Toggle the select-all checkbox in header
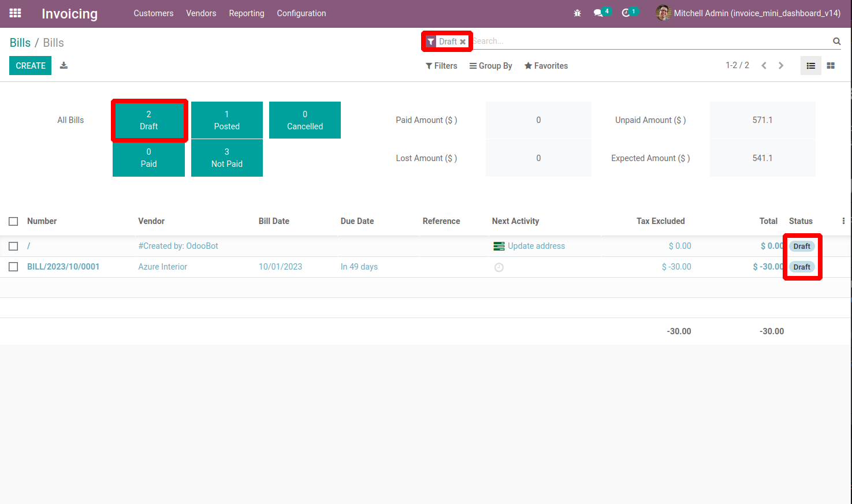This screenshot has height=504, width=852. (x=13, y=221)
